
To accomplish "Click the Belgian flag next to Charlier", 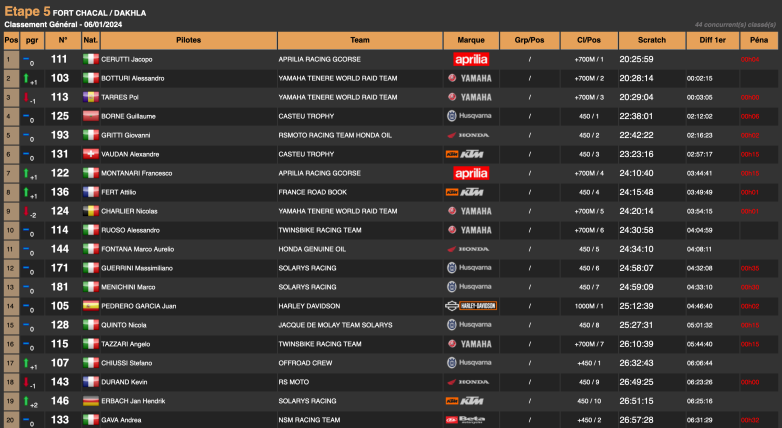I will (x=91, y=211).
